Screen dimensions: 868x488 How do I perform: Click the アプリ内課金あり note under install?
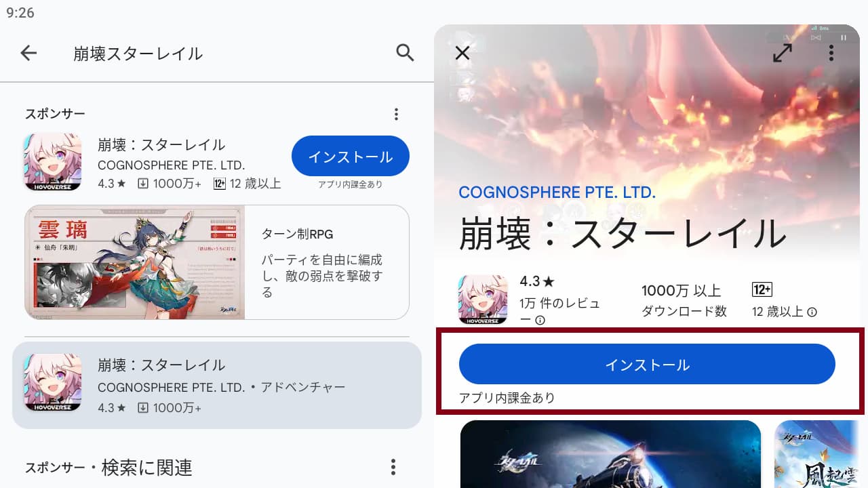click(507, 398)
